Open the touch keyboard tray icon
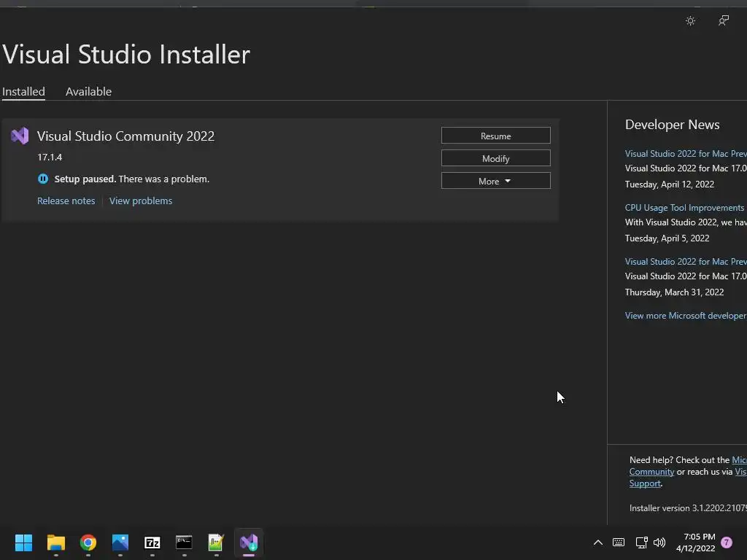The image size is (747, 560). (619, 542)
